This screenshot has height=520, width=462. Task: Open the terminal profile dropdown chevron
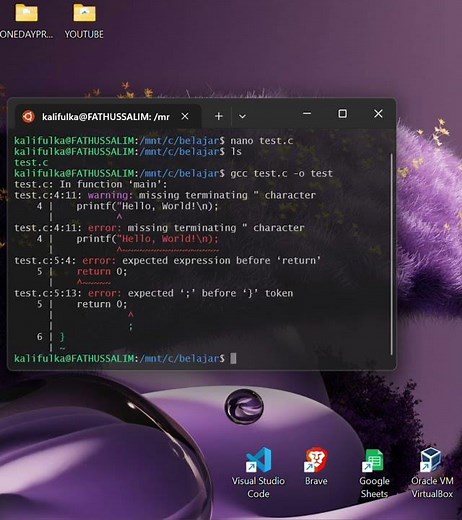pos(242,117)
